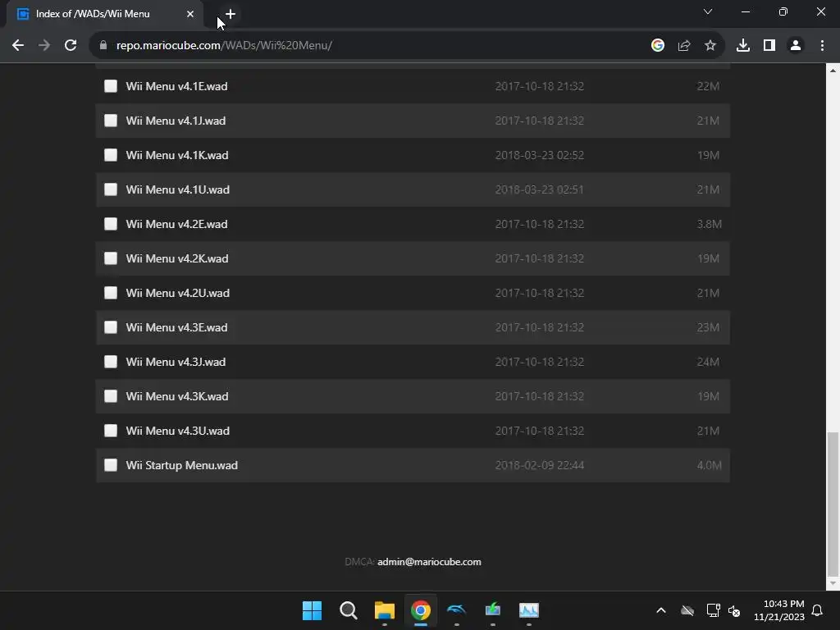This screenshot has height=630, width=840.
Task: Open the Chrome profile menu
Action: [x=796, y=46]
